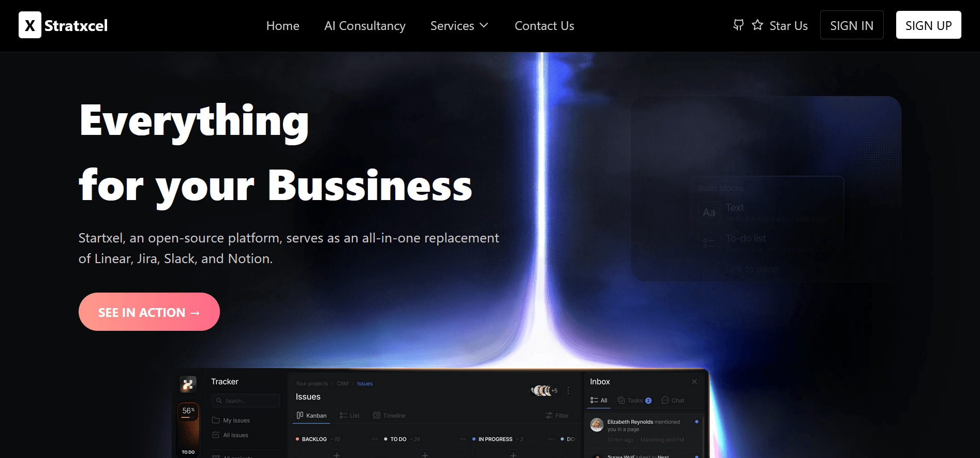980x458 pixels.
Task: Click the Stratxcel X logo icon
Action: tap(30, 25)
